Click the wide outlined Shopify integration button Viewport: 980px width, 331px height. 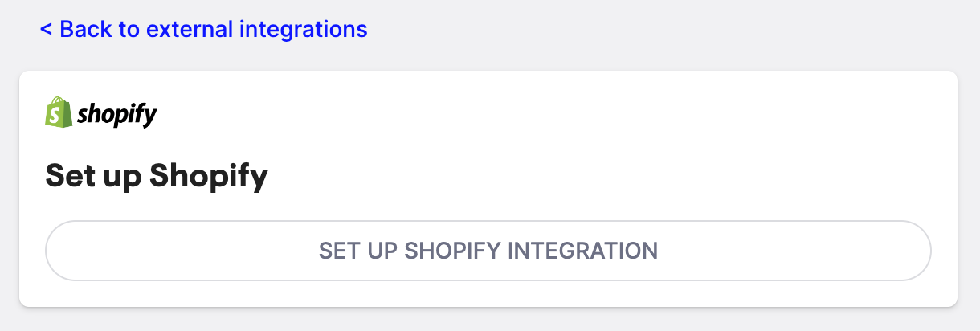coord(488,251)
